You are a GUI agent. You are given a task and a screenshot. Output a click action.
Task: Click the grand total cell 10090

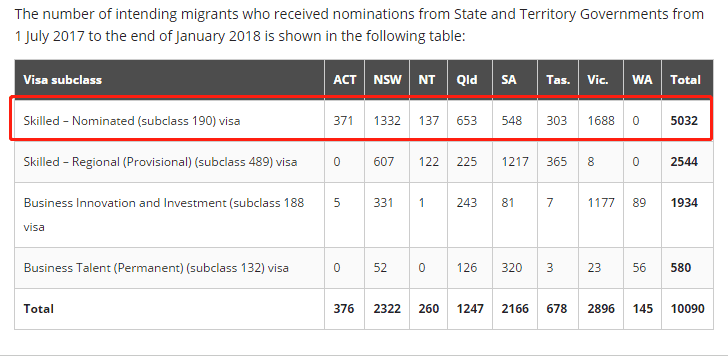[687, 309]
